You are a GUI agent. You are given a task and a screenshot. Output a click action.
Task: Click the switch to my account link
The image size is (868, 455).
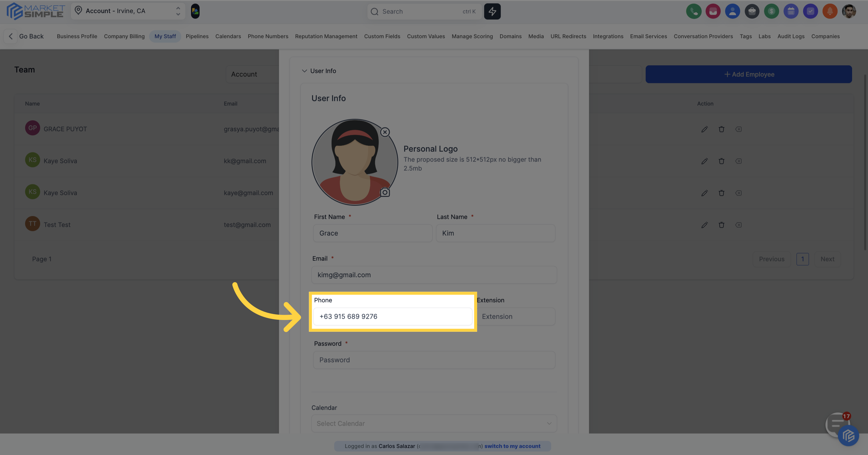[512, 446]
